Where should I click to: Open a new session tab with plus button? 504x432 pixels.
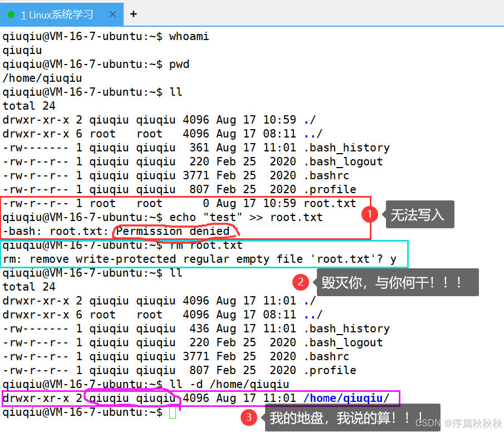(x=134, y=14)
